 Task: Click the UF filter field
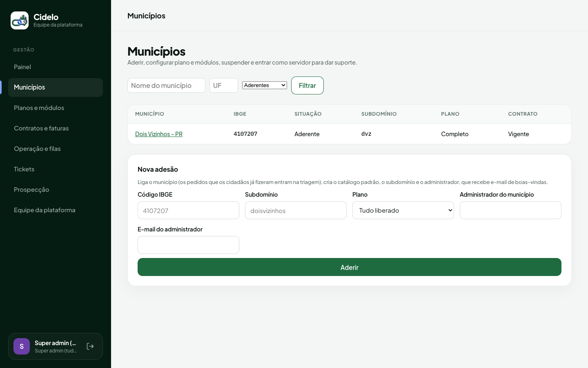pyautogui.click(x=224, y=85)
